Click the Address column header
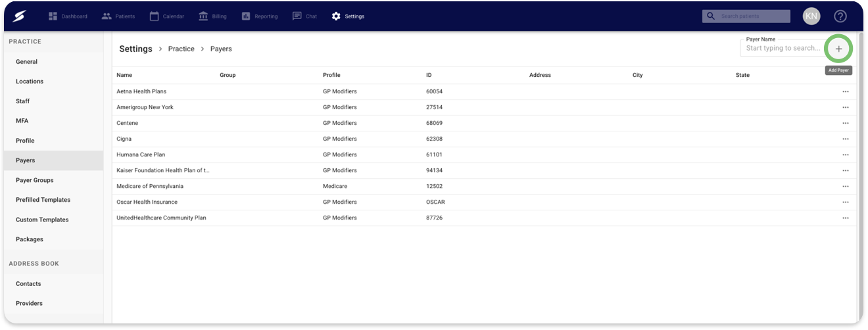Image resolution: width=868 pixels, height=330 pixels. (540, 75)
